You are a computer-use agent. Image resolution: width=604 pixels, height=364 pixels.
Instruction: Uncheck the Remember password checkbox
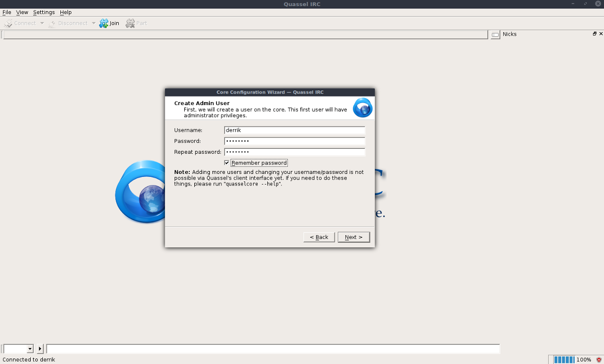click(227, 163)
